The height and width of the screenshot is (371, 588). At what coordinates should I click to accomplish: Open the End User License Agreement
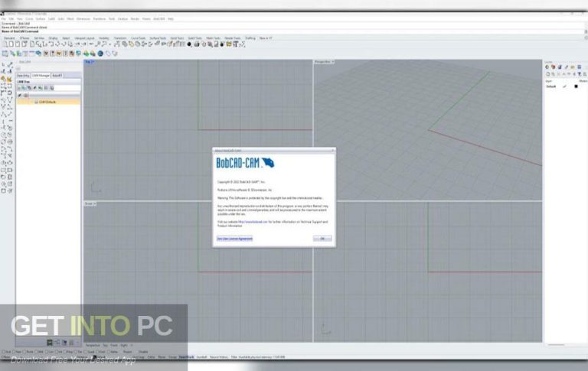pos(234,238)
